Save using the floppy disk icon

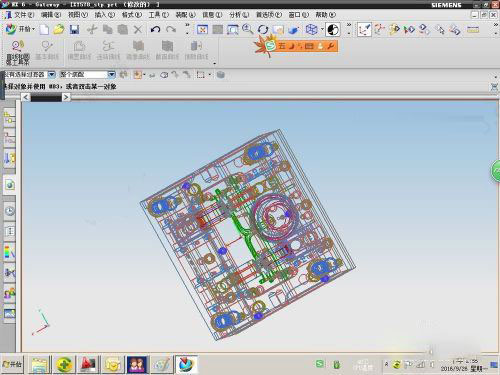(74, 30)
